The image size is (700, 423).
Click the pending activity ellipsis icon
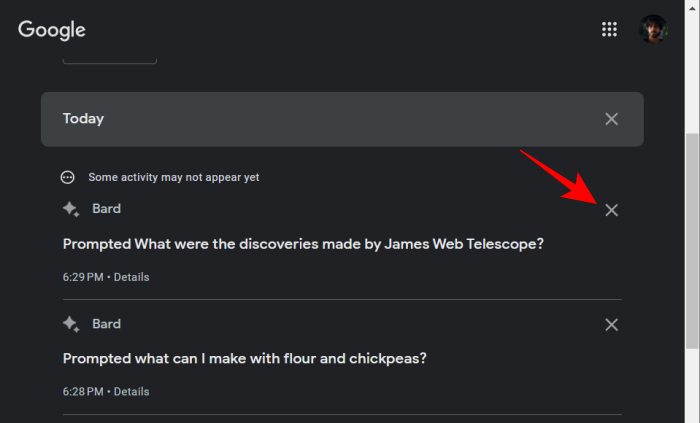(x=67, y=178)
